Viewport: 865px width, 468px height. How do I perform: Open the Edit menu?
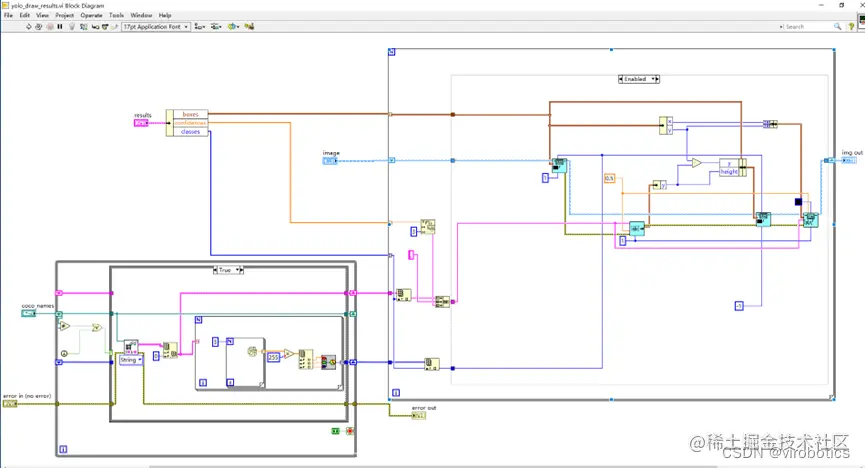25,15
